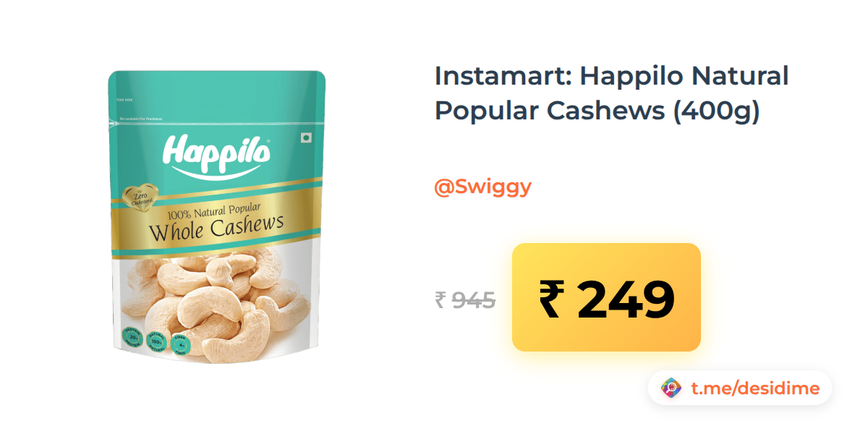Screen dimensions: 868x434
Task: Select the Protein 20% round badge
Action: [x=132, y=339]
